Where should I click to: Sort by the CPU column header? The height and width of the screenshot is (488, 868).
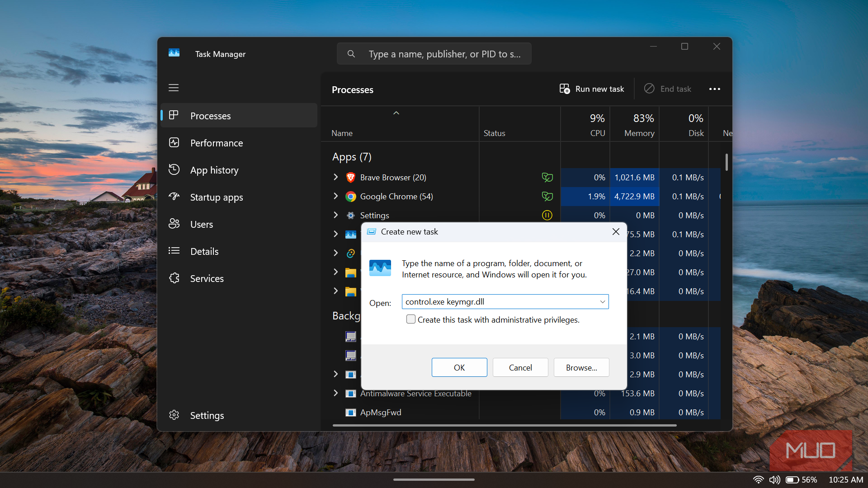(x=585, y=124)
